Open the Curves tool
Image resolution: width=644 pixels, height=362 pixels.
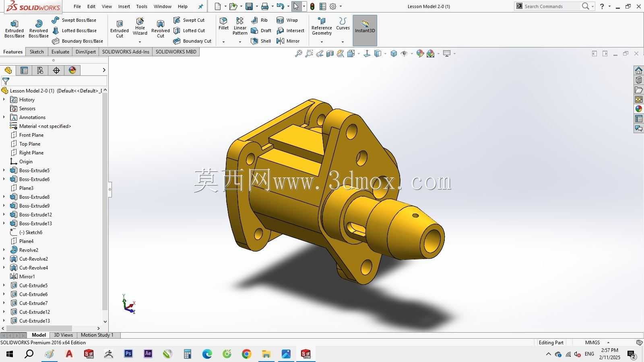pos(343,24)
